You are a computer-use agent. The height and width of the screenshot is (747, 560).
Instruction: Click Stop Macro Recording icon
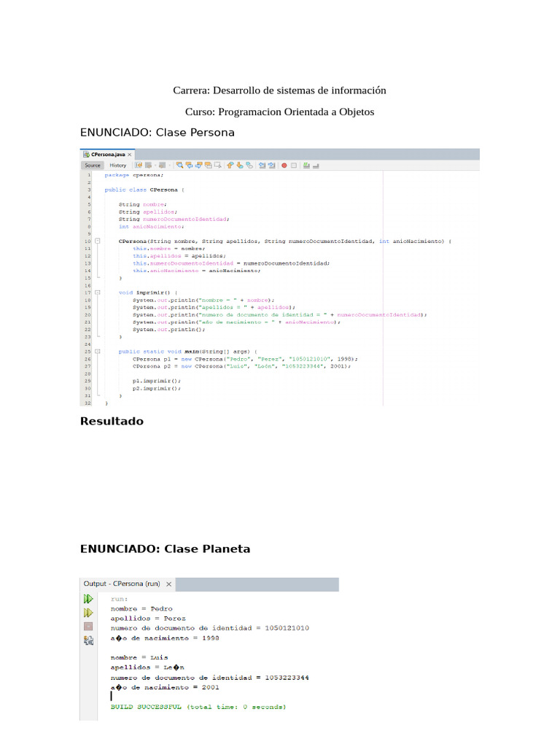[x=294, y=166]
